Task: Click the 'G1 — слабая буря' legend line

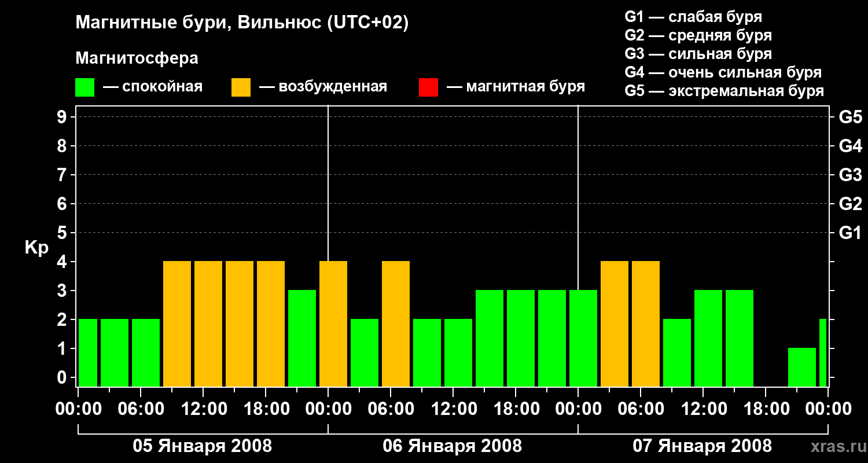Action: (x=693, y=17)
